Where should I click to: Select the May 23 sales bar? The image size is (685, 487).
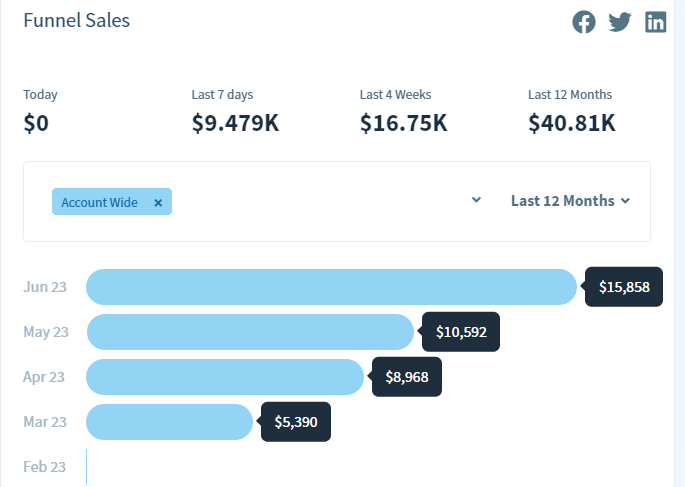250,332
